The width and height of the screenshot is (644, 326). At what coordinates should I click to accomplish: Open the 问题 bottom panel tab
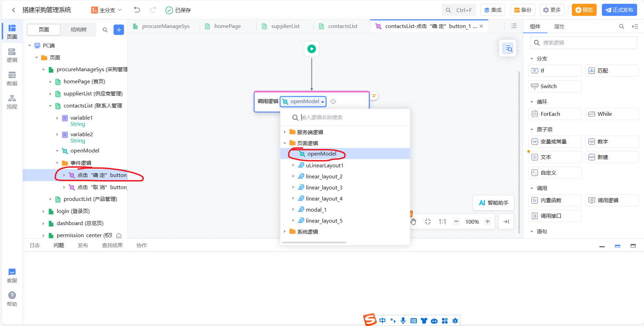[x=59, y=245]
